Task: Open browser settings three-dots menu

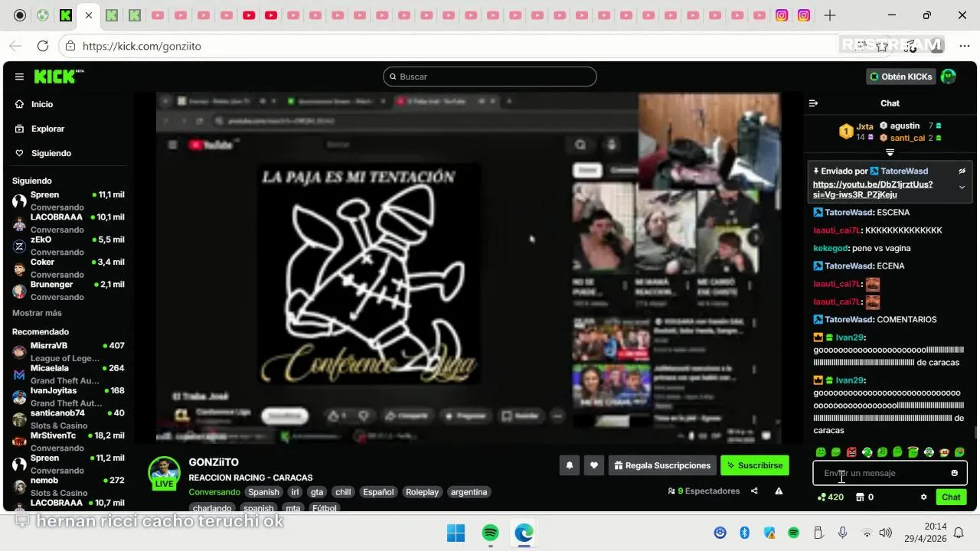Action: pyautogui.click(x=964, y=46)
